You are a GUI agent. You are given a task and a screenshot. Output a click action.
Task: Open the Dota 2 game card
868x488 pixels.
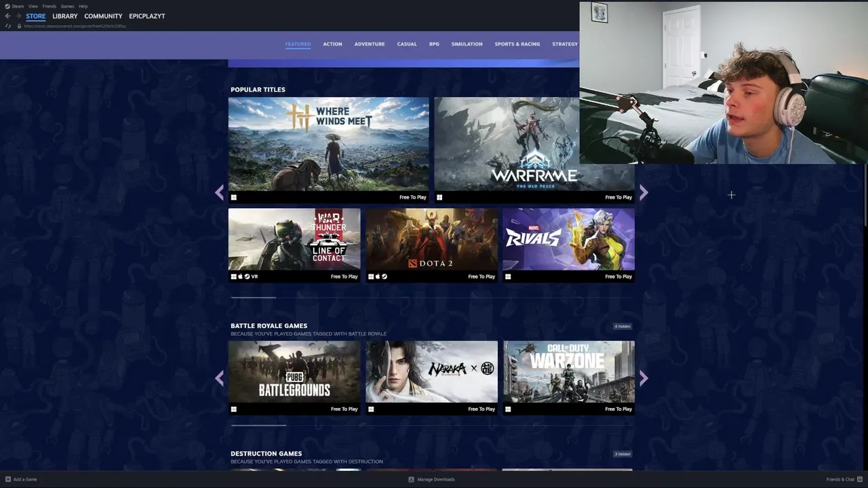431,245
